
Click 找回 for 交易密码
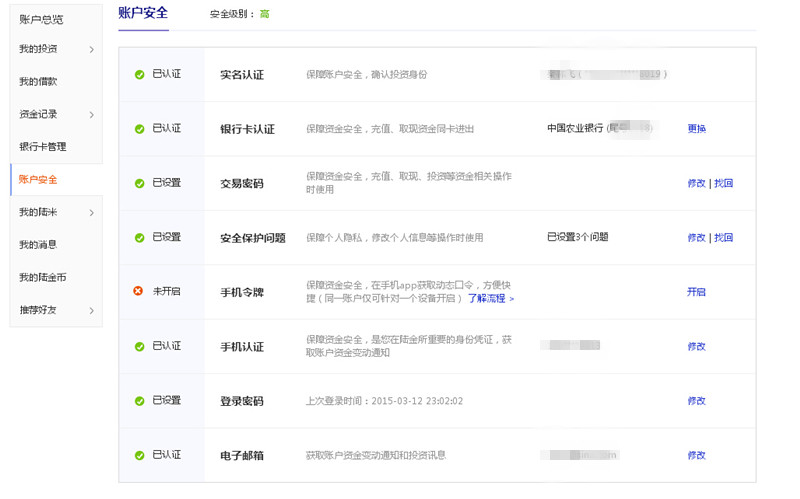(x=723, y=183)
